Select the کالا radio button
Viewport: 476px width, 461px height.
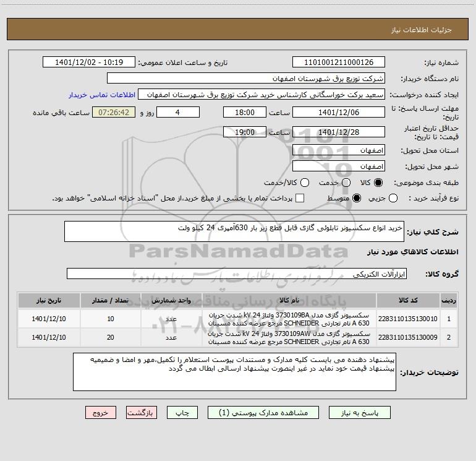(x=378, y=183)
